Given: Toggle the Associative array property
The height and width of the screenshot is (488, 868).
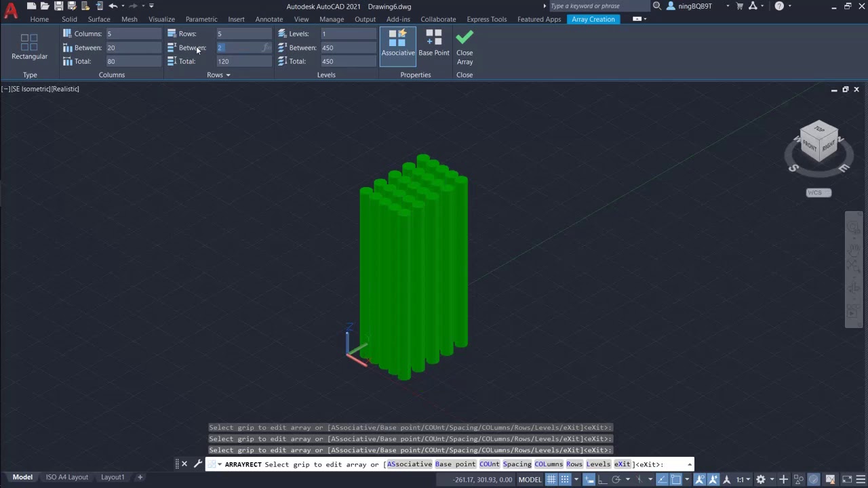Looking at the screenshot, I should coord(398,46).
